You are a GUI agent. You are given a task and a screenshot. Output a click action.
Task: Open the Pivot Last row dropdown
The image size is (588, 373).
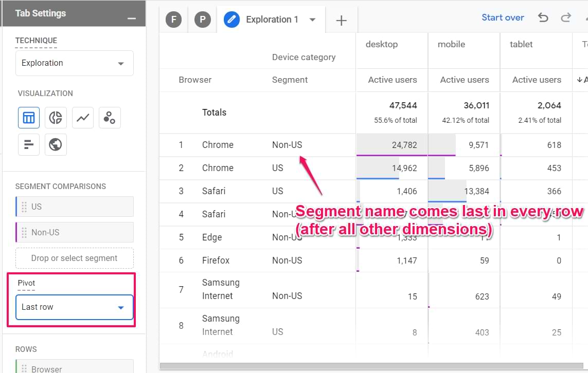(74, 307)
